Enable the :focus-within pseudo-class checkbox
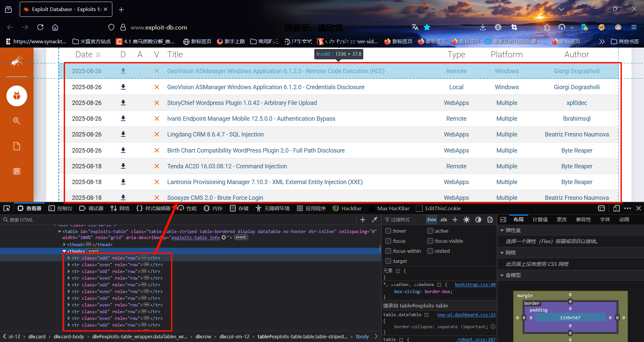Viewport: 644px width, 342px height. (388, 251)
